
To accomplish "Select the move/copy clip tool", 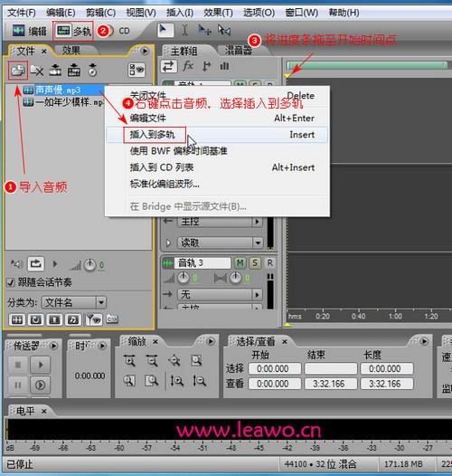I will click(x=204, y=31).
